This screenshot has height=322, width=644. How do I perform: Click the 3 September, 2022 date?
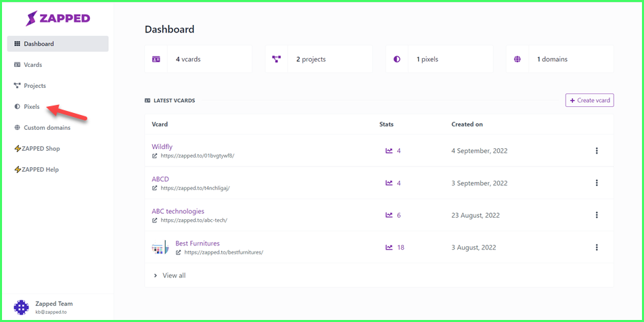click(480, 183)
